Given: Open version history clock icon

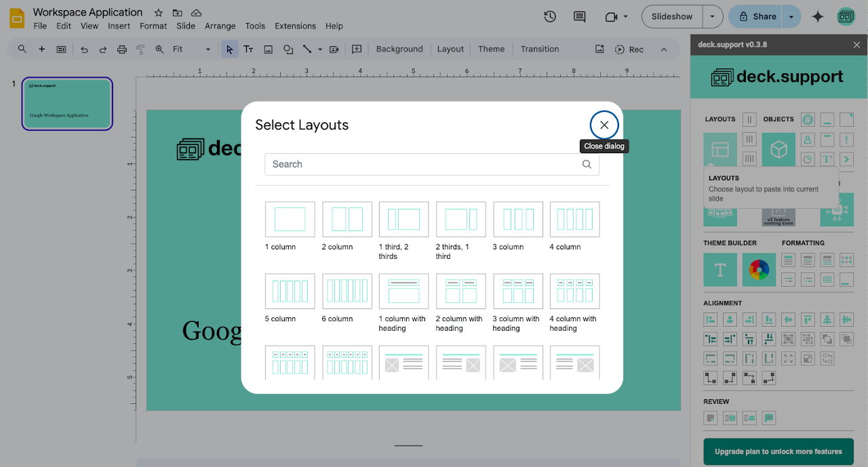Looking at the screenshot, I should click(x=550, y=16).
